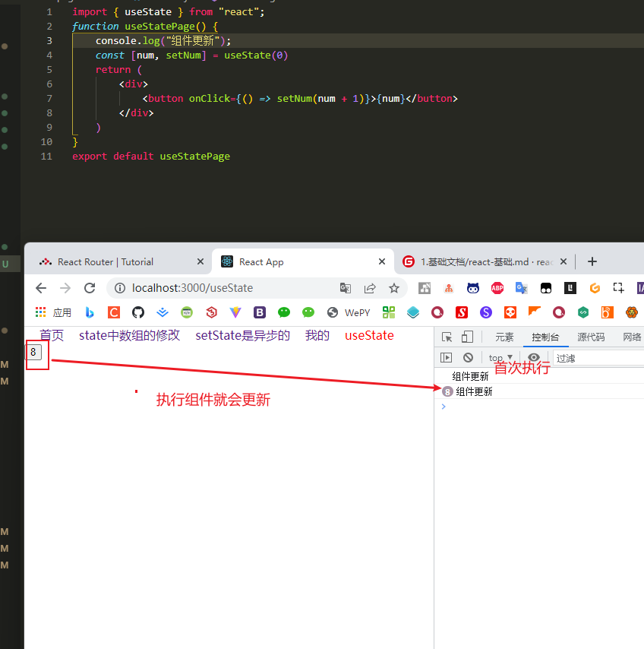Select the inspect element picker in DevTools
The width and height of the screenshot is (644, 649).
point(447,337)
